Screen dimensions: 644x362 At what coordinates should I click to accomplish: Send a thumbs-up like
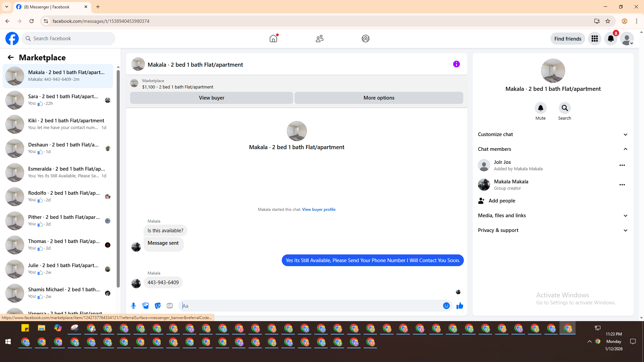pyautogui.click(x=460, y=306)
